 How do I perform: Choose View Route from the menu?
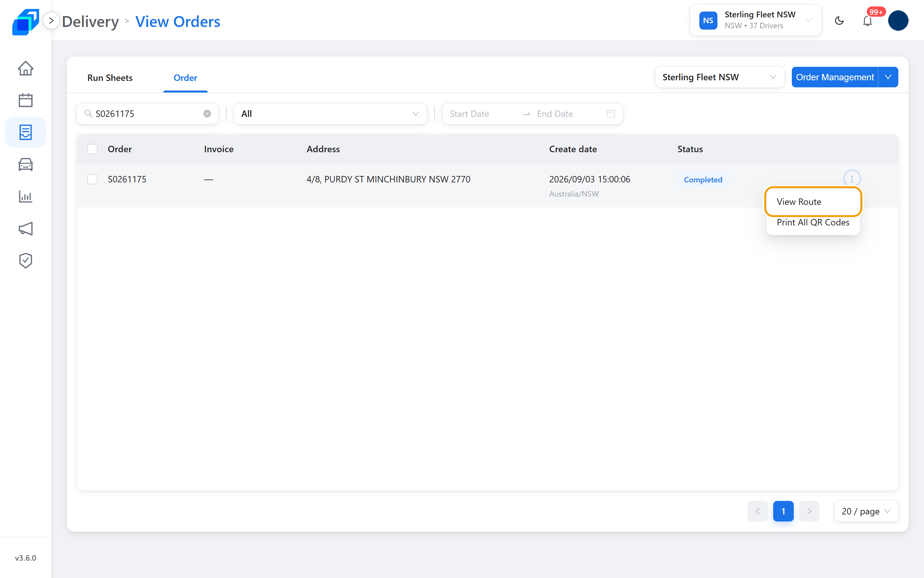(813, 201)
